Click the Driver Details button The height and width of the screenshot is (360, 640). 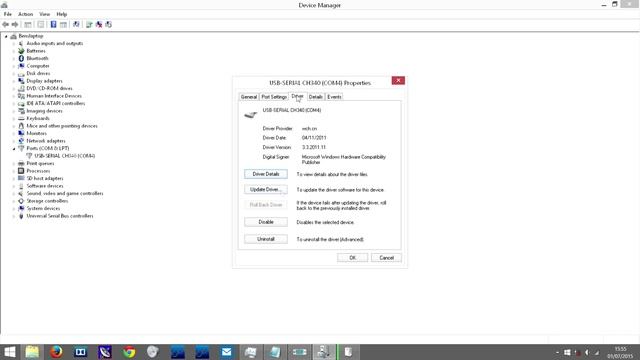(x=266, y=174)
